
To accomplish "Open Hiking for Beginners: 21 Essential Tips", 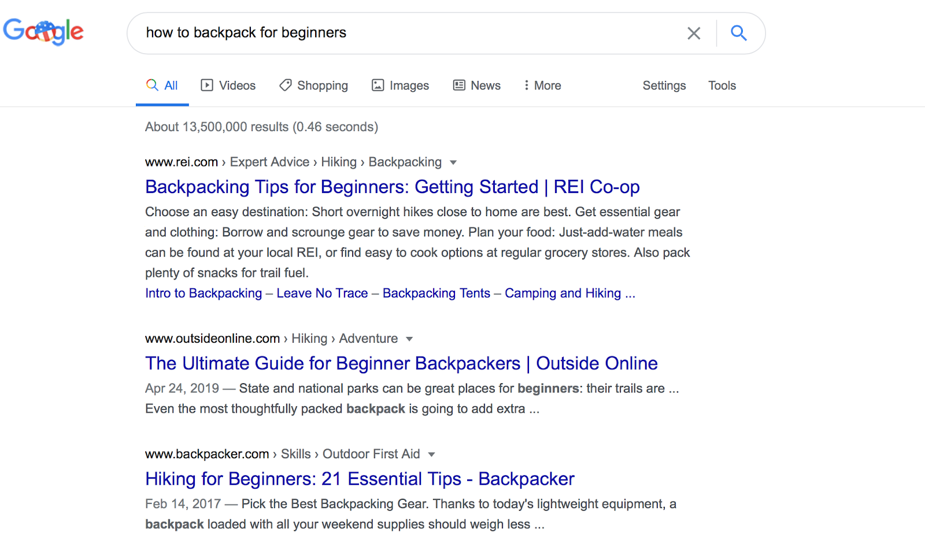I will pos(360,479).
